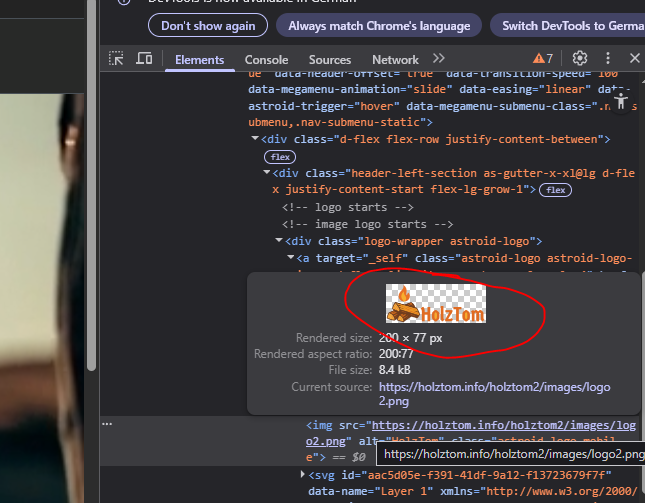Screen dimensions: 645x503
Task: Open the DevTools three-dot customize menu
Action: (607, 59)
